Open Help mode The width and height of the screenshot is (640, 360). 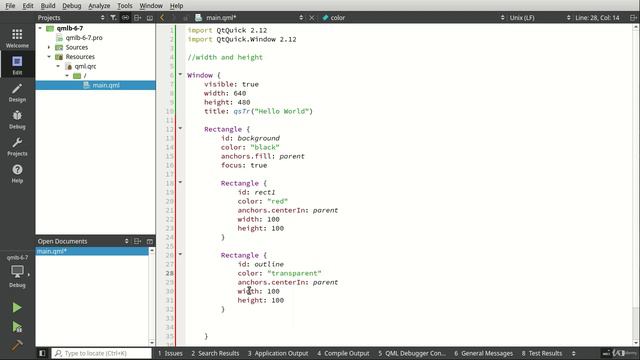17,173
